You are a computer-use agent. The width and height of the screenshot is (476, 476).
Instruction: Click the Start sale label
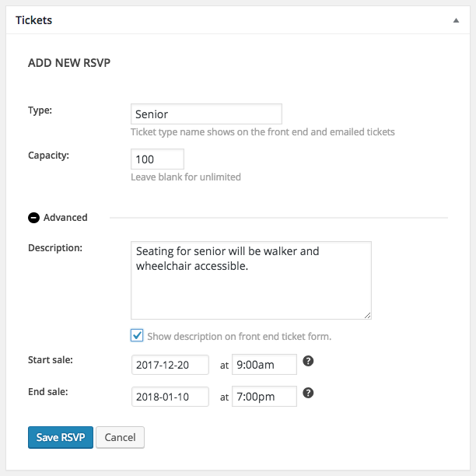tap(51, 360)
